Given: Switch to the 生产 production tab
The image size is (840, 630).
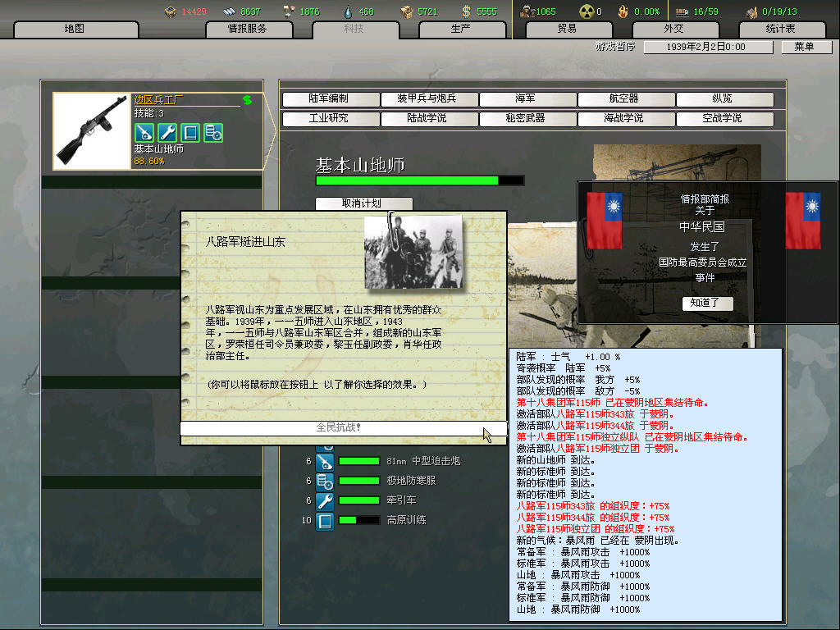Looking at the screenshot, I should pos(462,29).
